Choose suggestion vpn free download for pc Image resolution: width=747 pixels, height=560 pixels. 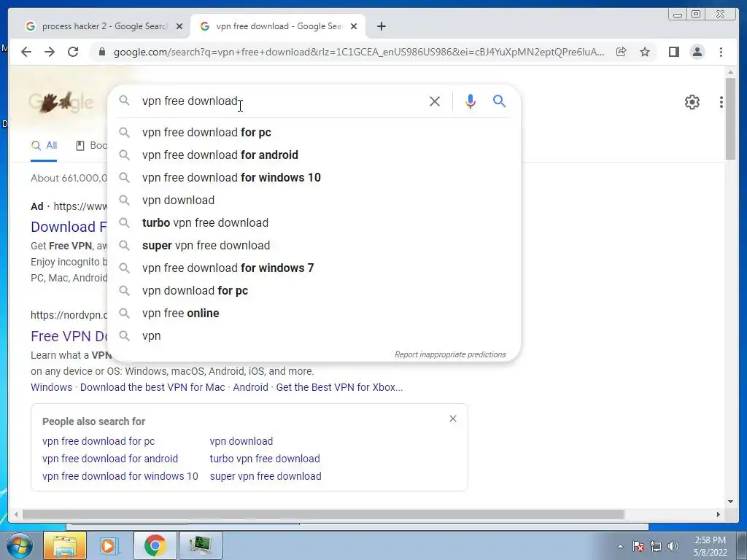pyautogui.click(x=314, y=133)
